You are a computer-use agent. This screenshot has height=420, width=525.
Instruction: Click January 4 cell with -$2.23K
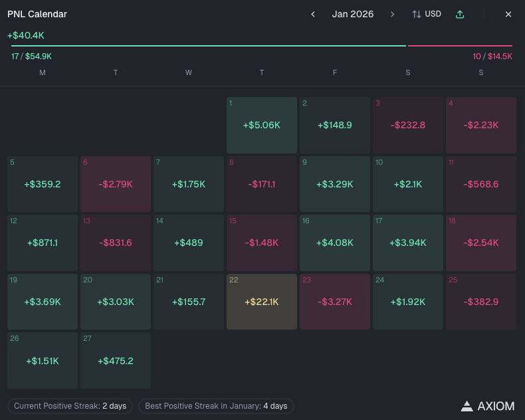point(481,125)
